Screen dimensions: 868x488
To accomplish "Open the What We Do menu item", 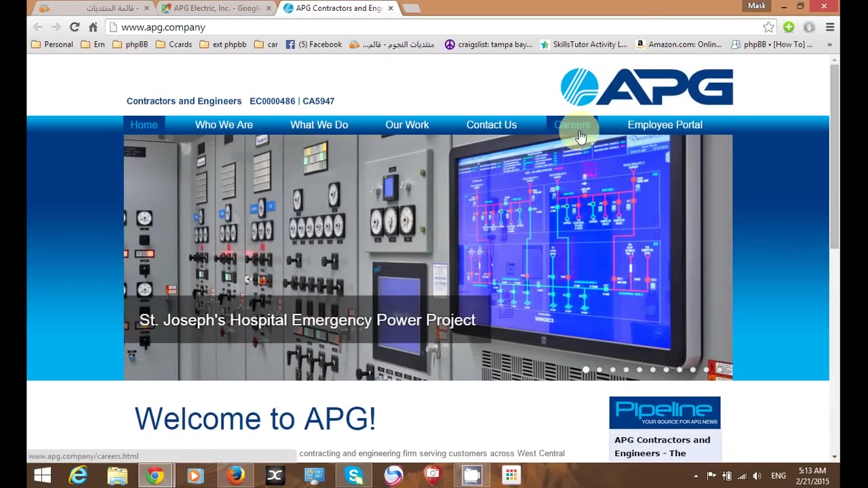I will 319,125.
